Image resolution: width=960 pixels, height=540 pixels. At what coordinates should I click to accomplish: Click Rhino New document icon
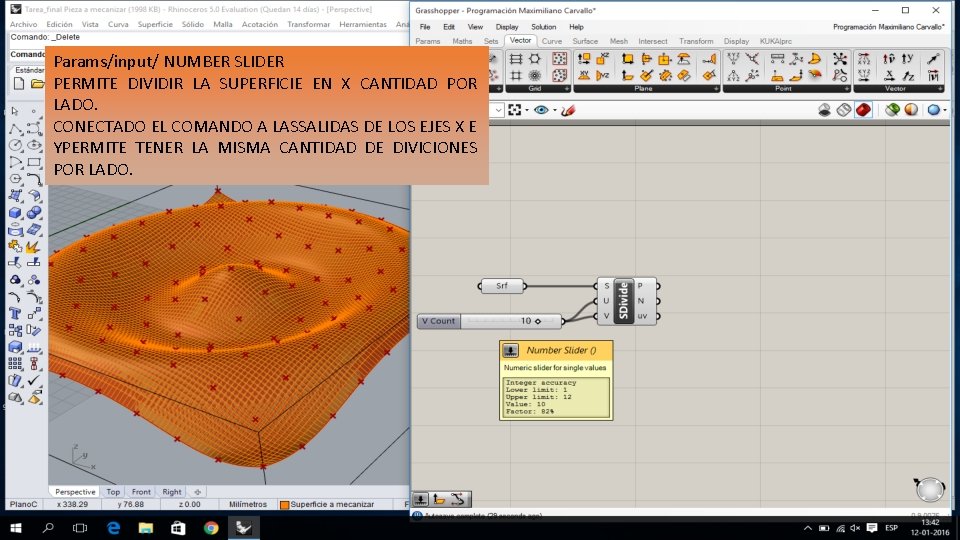pyautogui.click(x=19, y=83)
